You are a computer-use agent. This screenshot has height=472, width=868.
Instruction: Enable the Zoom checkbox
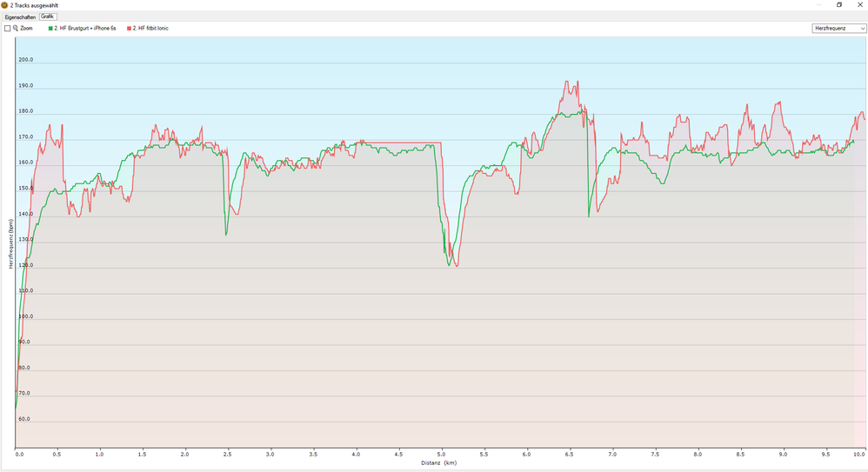coord(7,29)
